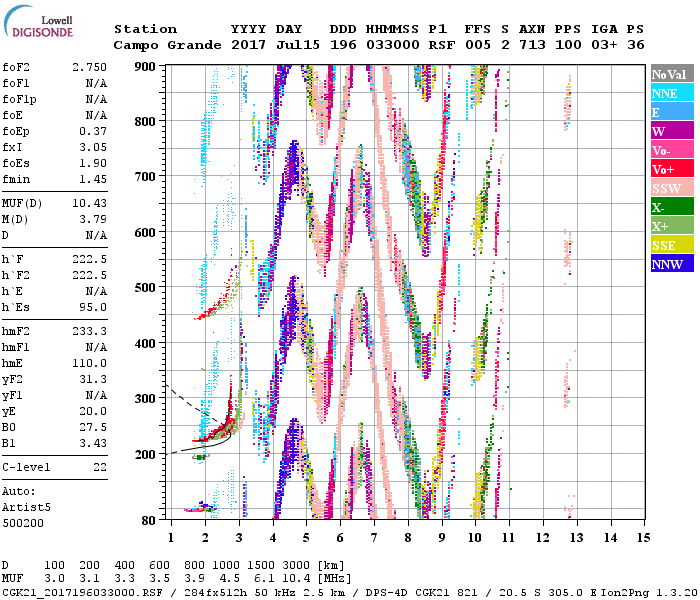Select the X- dark green legend swatch

[x=671, y=207]
